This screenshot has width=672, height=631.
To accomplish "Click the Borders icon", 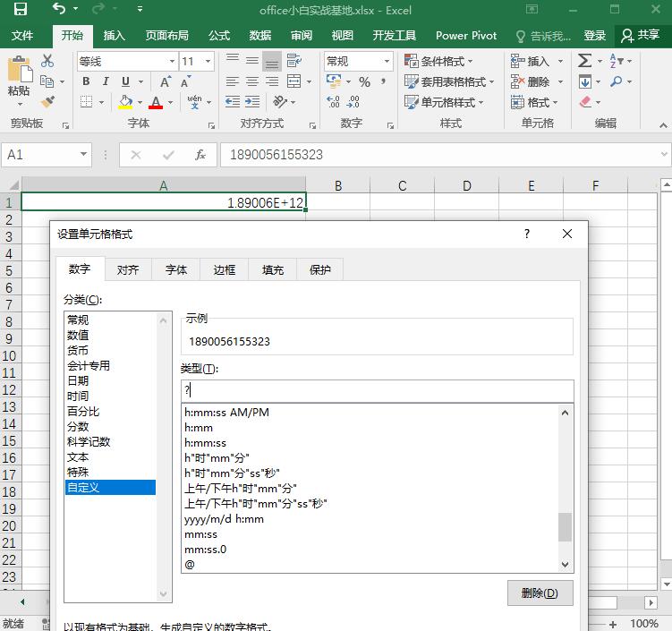I will pos(87,102).
